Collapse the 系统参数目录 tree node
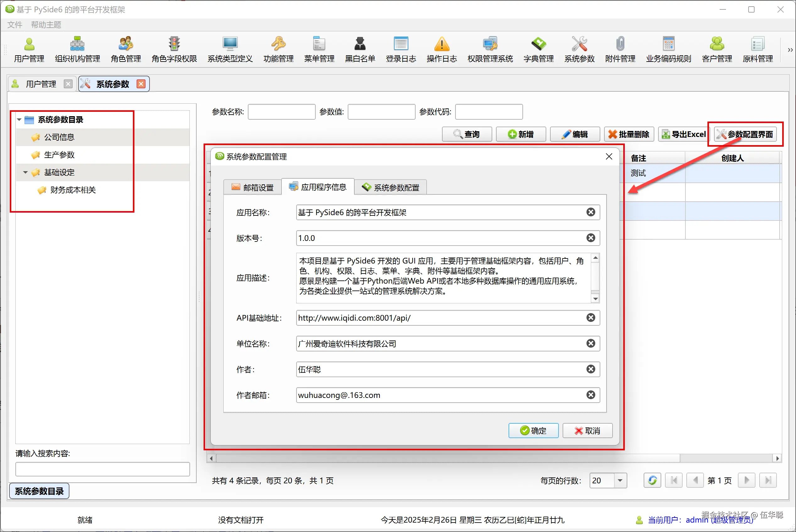Screen dimensions: 796x532 (x=19, y=120)
